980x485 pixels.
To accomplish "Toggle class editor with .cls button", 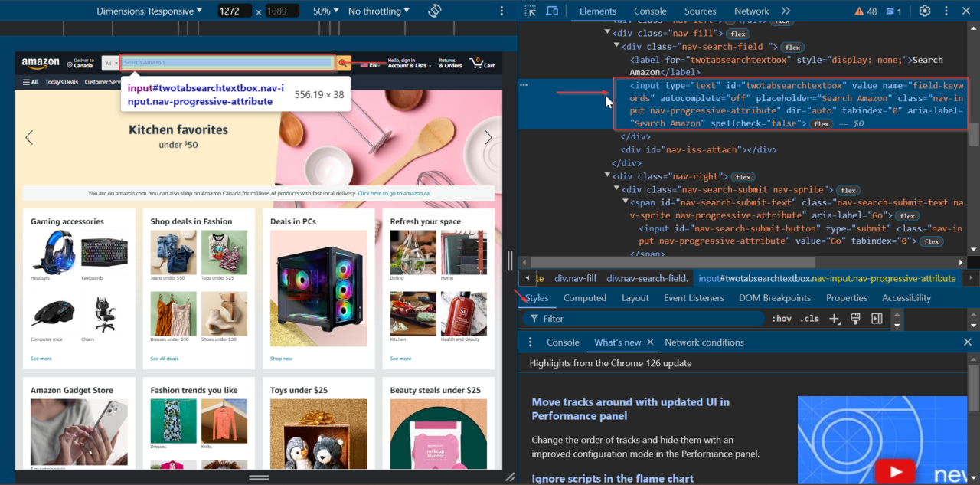I will coord(808,318).
